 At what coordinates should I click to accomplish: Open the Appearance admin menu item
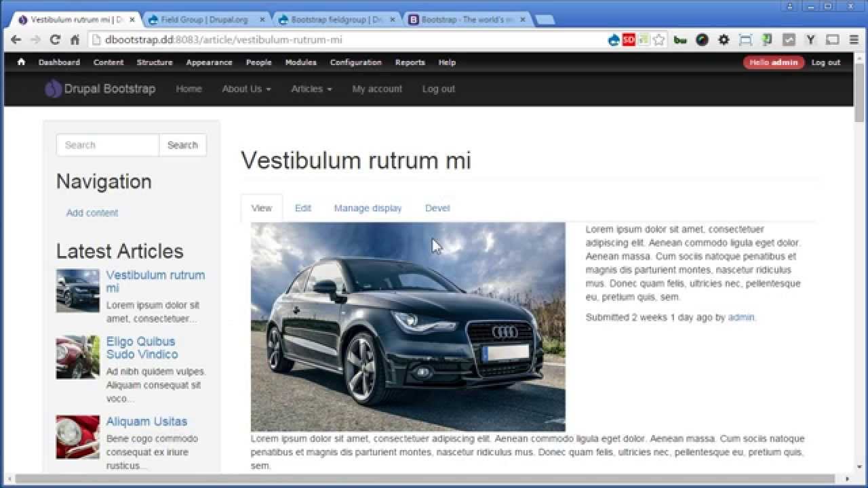pos(209,62)
